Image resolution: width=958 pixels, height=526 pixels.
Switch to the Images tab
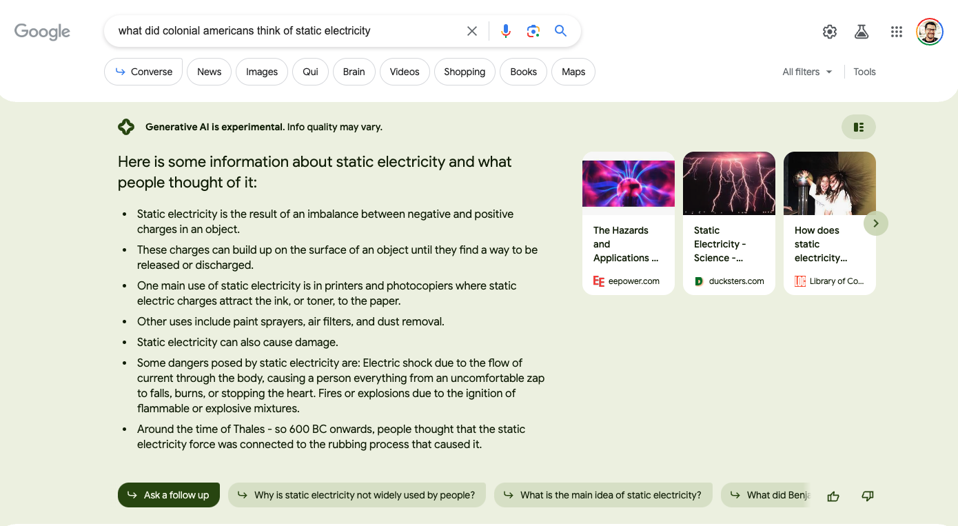262,72
